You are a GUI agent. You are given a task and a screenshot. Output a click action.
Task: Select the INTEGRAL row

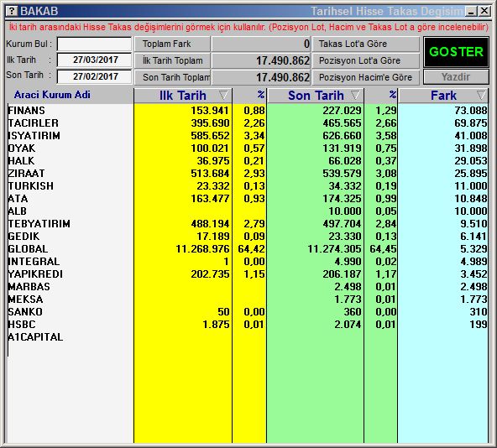[x=248, y=262]
